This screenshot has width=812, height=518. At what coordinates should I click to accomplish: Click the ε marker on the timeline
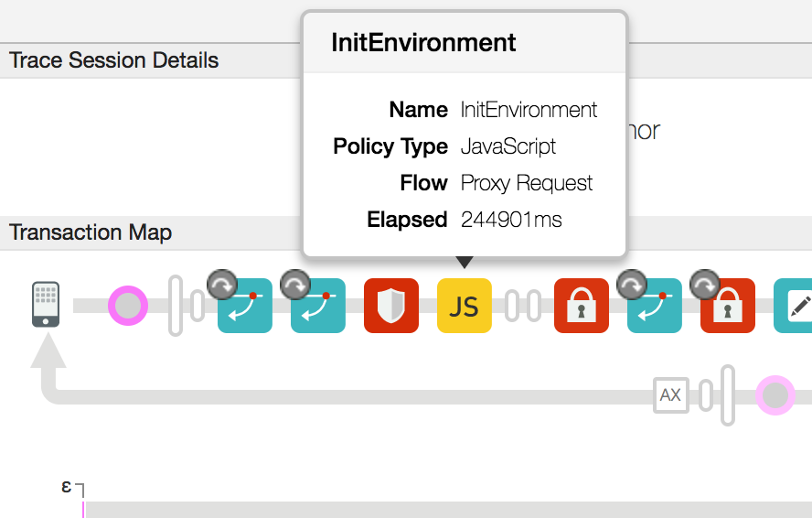pyautogui.click(x=66, y=486)
